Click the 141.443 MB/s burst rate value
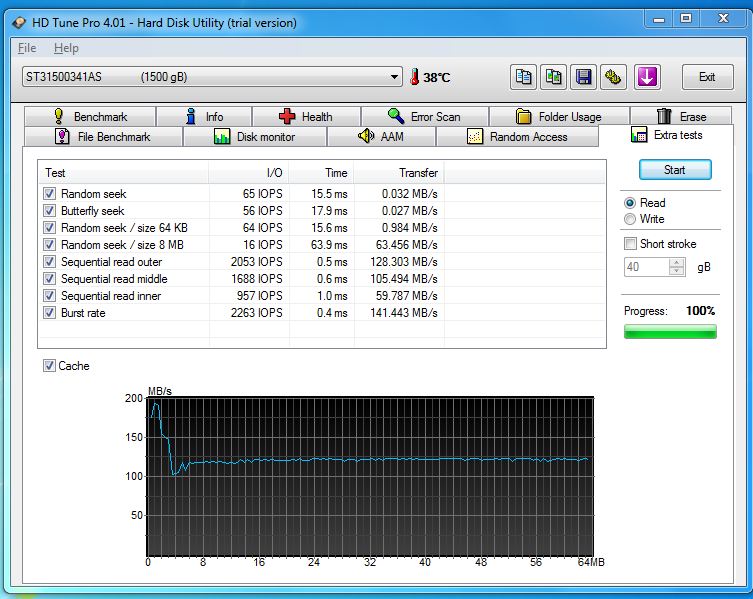Screen dimensions: 753x599 click(x=403, y=313)
